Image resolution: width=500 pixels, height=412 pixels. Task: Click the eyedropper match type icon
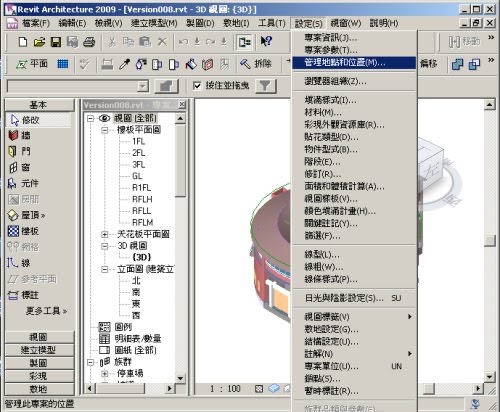click(124, 64)
